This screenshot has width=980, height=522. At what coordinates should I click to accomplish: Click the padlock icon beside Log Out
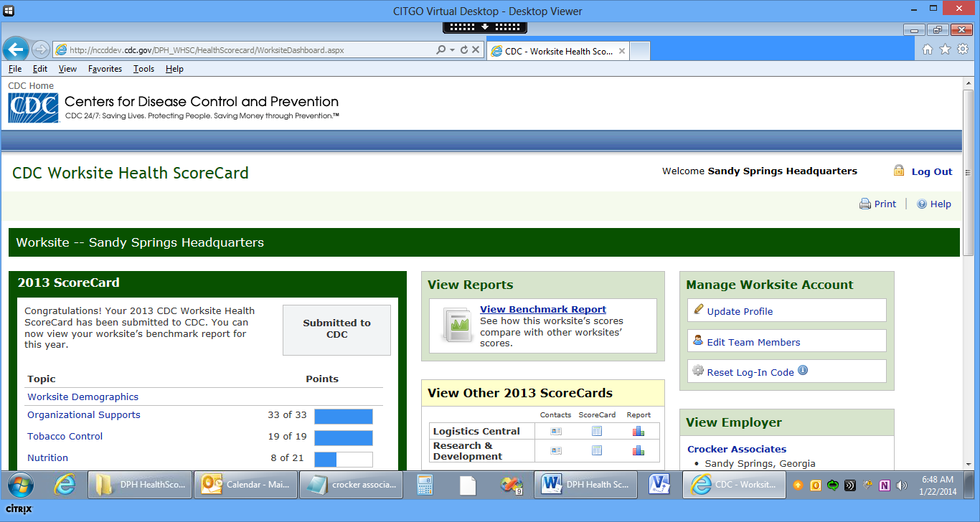tap(898, 171)
